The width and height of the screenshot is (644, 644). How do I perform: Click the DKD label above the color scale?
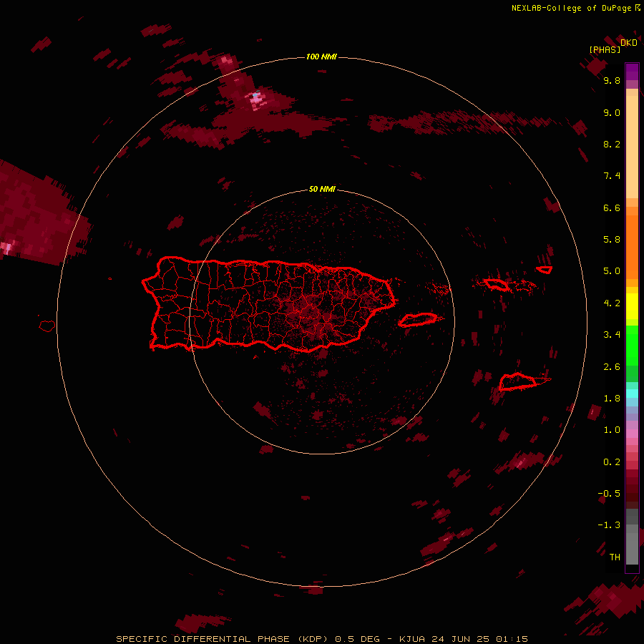point(629,42)
